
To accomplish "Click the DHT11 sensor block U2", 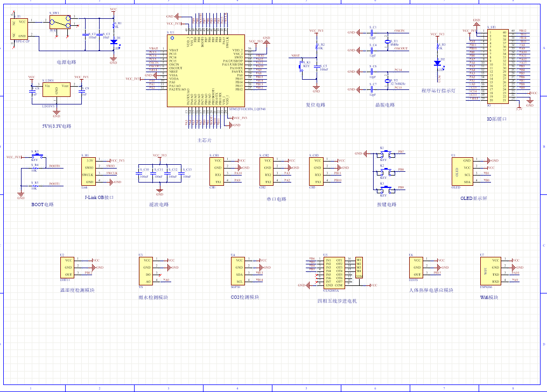I will pyautogui.click(x=68, y=267).
